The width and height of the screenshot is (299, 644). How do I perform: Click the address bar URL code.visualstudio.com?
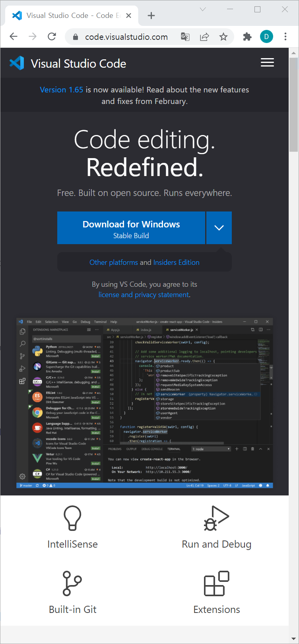[x=126, y=37]
